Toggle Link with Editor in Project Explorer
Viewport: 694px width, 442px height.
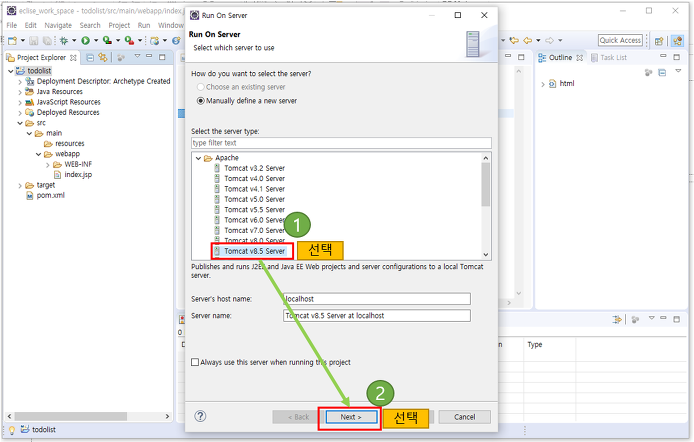pos(103,58)
